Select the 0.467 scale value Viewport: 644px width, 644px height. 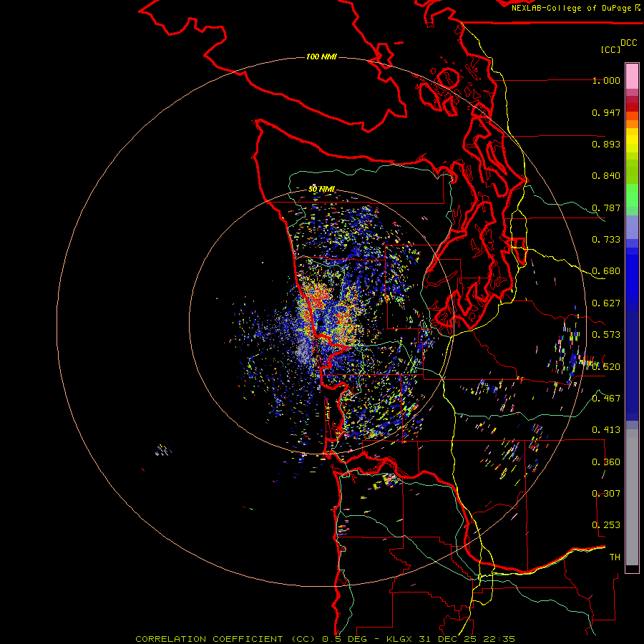coord(606,398)
